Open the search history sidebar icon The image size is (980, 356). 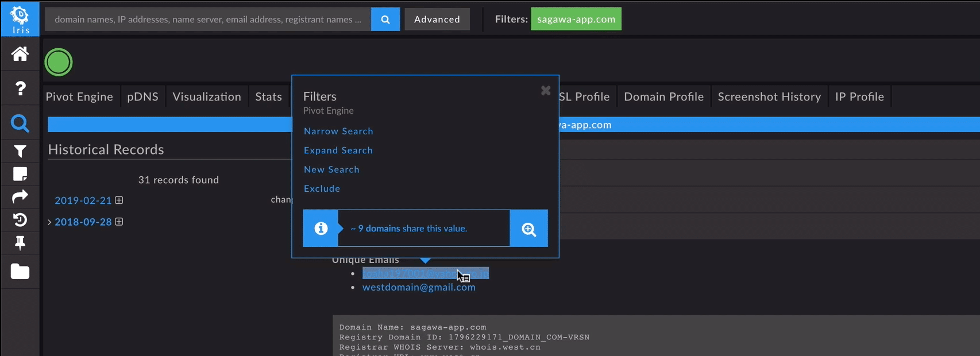20,220
